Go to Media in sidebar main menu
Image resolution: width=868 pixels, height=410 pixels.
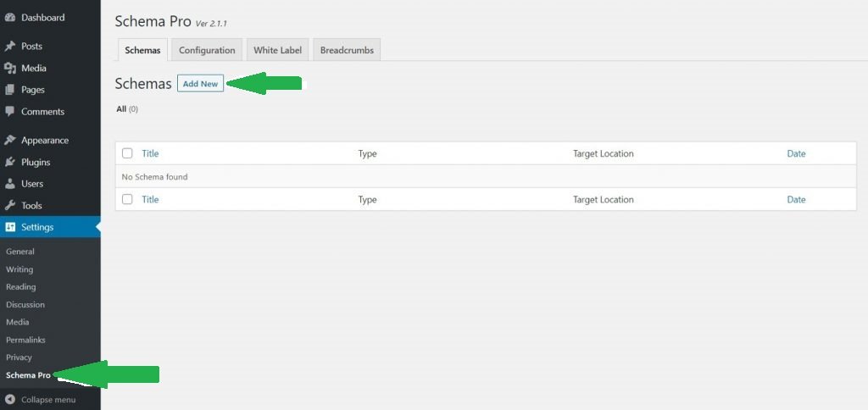[x=34, y=68]
